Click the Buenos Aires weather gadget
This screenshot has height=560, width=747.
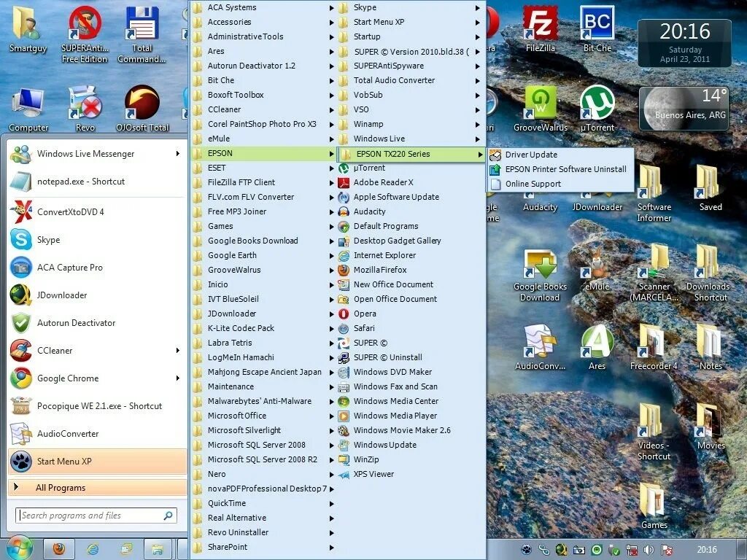(x=684, y=109)
